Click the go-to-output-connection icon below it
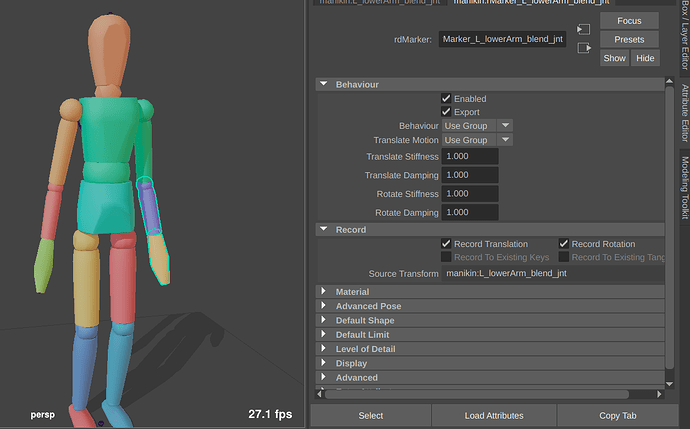Viewport: 690px width, 429px height. pos(584,48)
